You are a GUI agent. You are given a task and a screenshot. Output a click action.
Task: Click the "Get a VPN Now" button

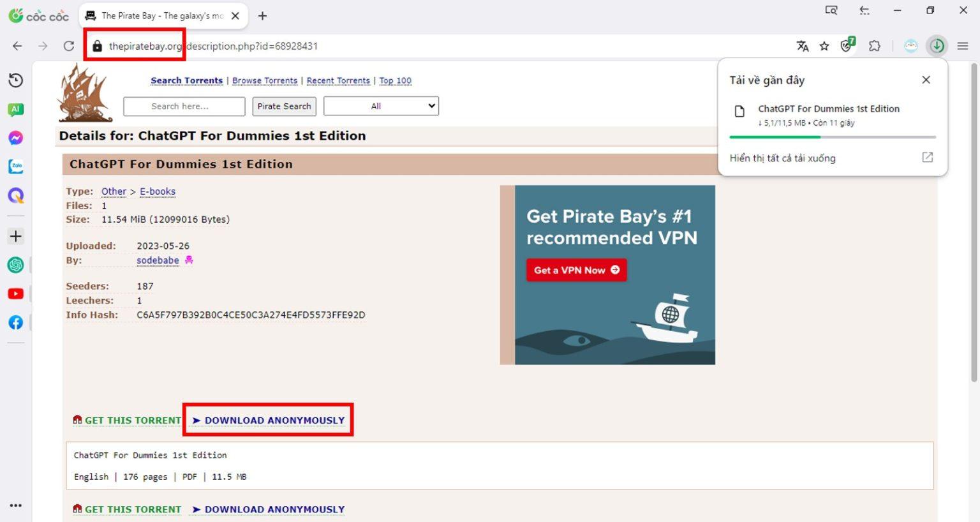point(575,269)
